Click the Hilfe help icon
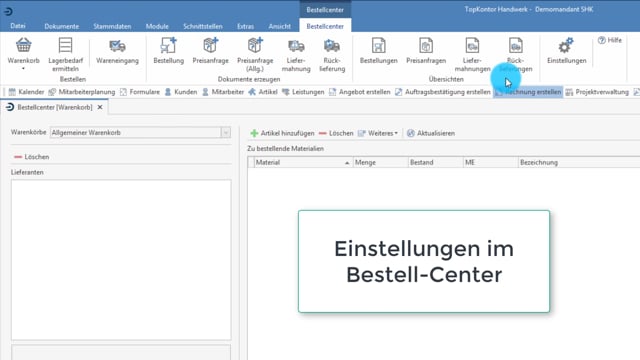This screenshot has width=640, height=360. (x=602, y=40)
